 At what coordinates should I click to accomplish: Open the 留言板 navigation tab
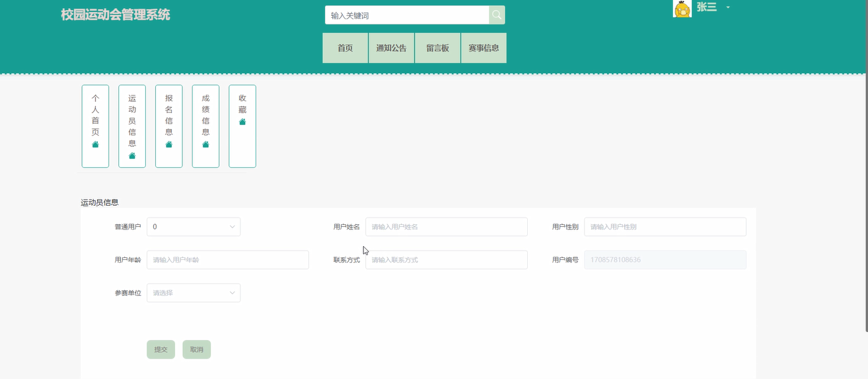438,48
